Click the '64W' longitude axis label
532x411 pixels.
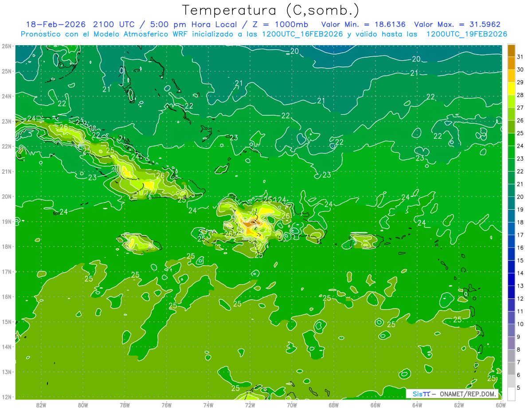pyautogui.click(x=417, y=405)
